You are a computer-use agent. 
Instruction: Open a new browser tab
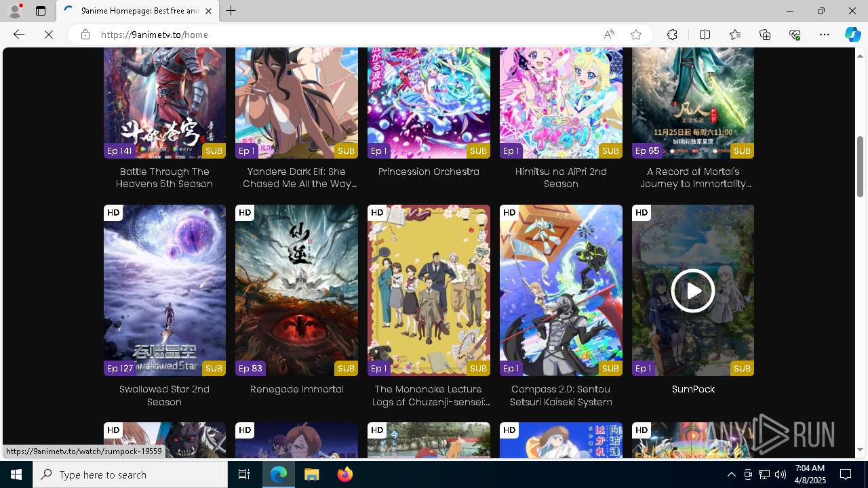pyautogui.click(x=231, y=11)
